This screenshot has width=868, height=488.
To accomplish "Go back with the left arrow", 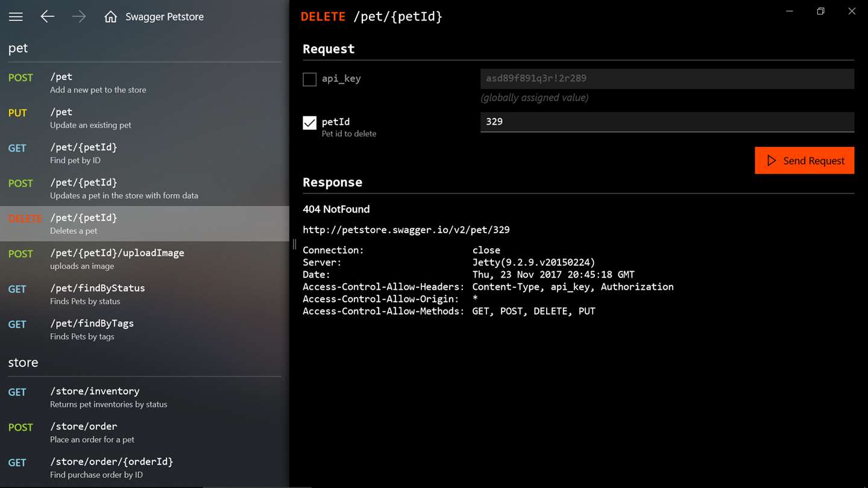I will pyautogui.click(x=47, y=17).
